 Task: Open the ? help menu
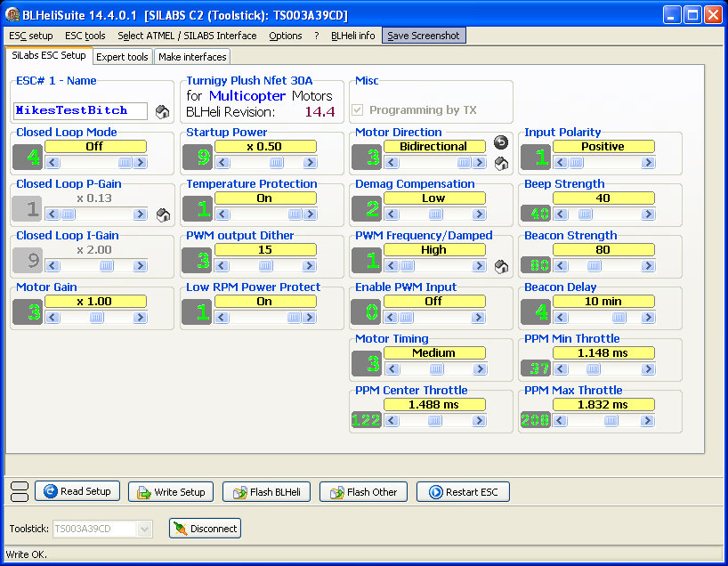pyautogui.click(x=317, y=36)
